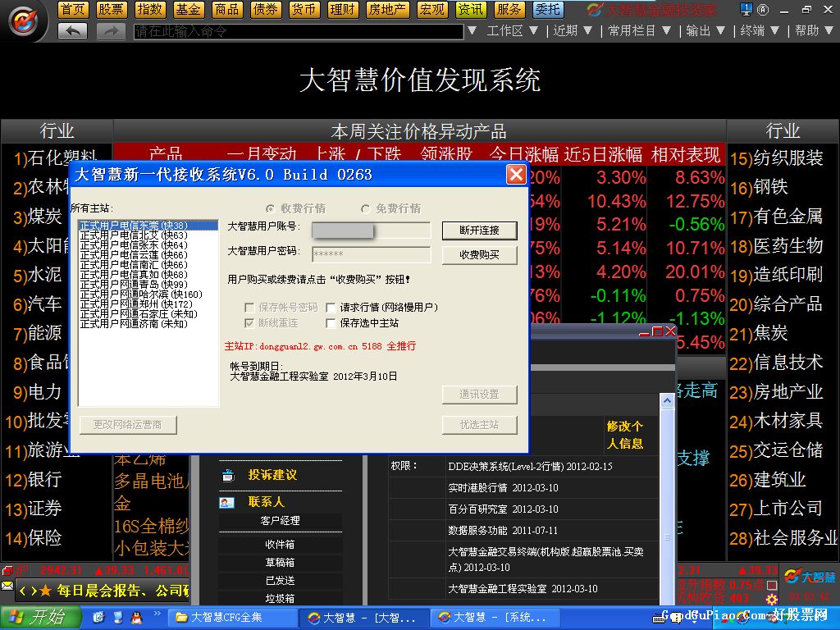Viewport: 840px width, 630px height.
Task: Click the 投诉建议 icon in side panel
Action: coord(228,475)
